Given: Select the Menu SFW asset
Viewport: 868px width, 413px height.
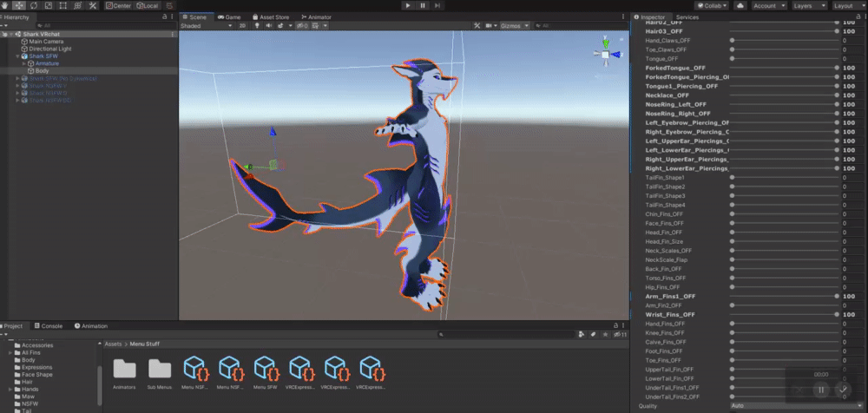Looking at the screenshot, I should (x=265, y=373).
